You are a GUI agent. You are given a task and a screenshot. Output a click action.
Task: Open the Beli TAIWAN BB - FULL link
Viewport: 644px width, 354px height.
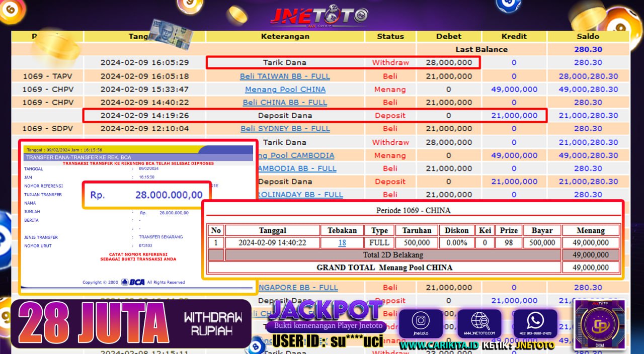tap(285, 76)
